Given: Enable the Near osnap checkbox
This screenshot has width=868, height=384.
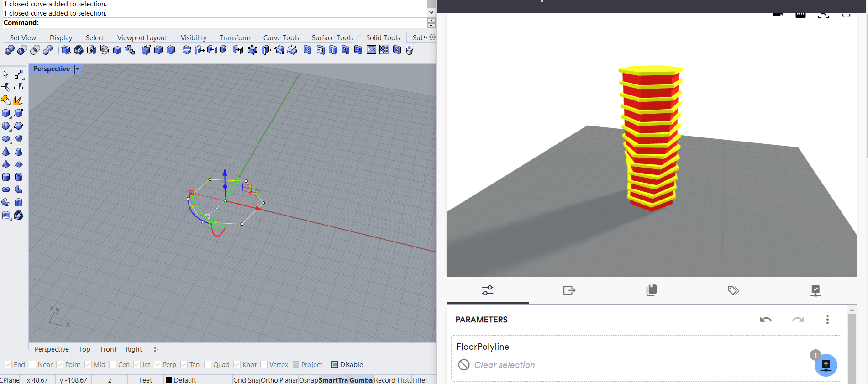Looking at the screenshot, I should [32, 364].
